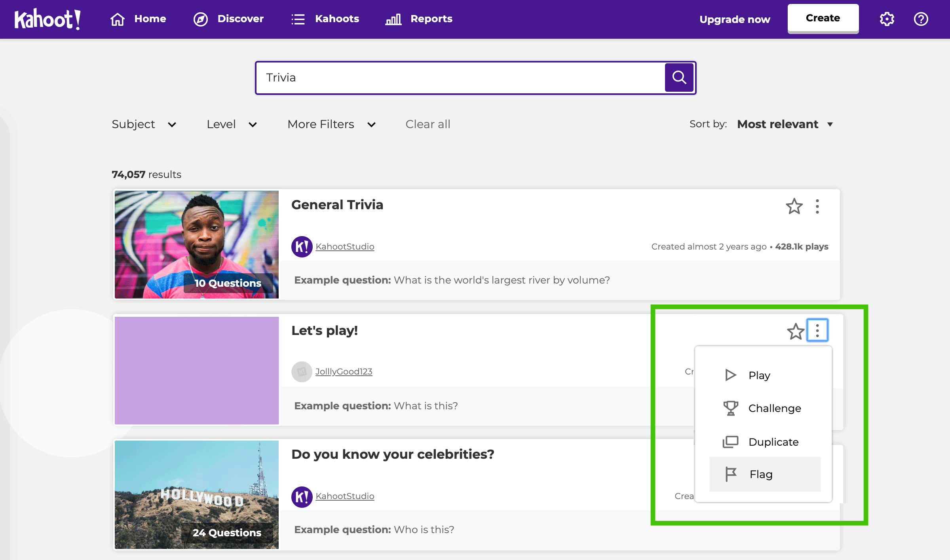Click the Challenge trophy icon
Screen dimensions: 950x560
[731, 408]
